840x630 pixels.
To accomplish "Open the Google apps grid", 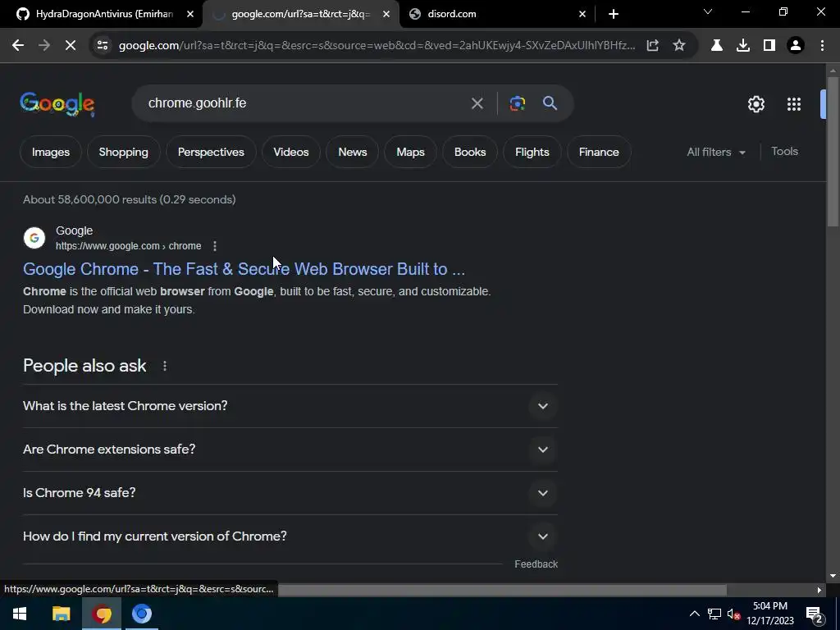I will point(794,104).
